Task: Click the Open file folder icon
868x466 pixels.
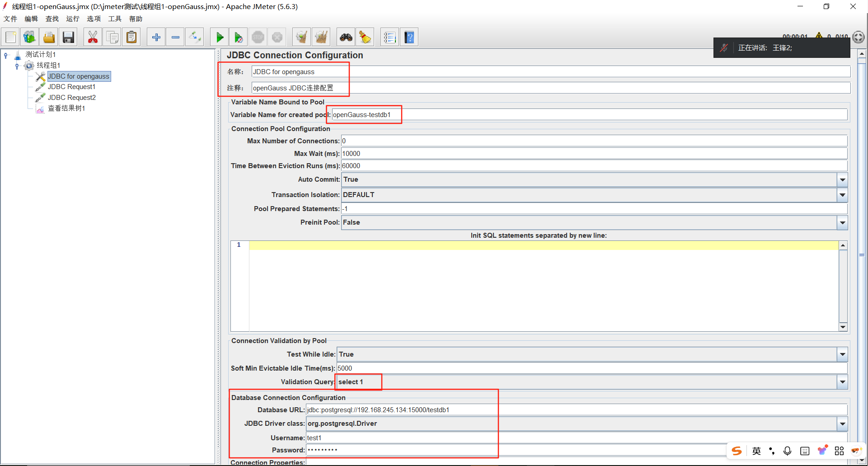Action: coord(49,37)
